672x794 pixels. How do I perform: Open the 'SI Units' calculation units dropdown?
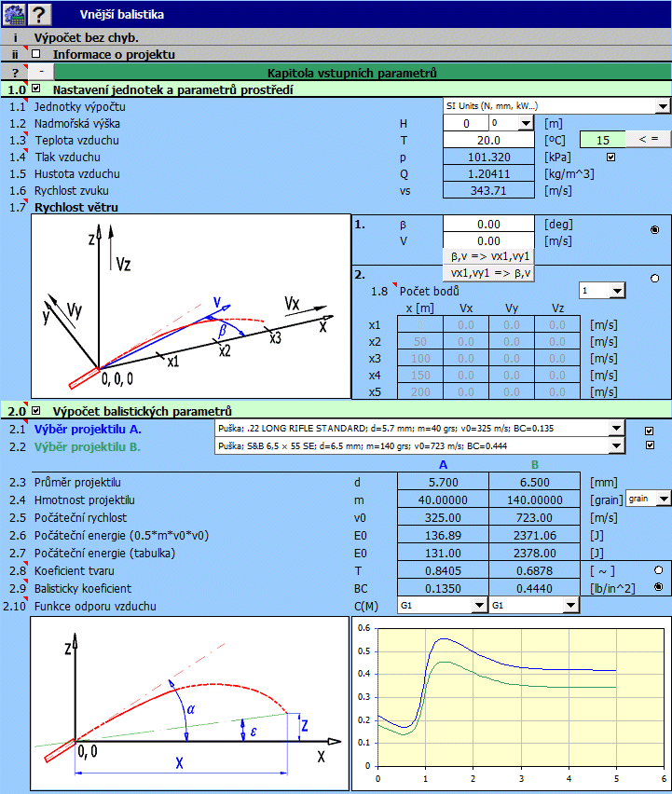(x=663, y=106)
